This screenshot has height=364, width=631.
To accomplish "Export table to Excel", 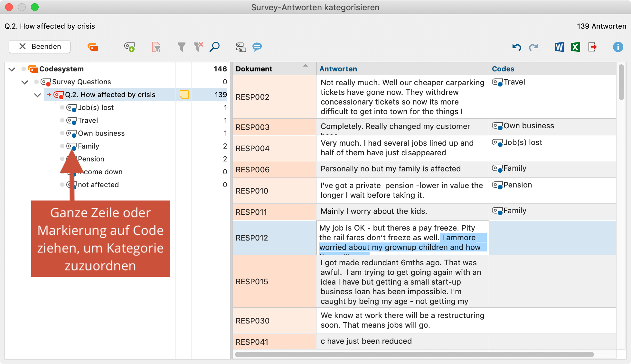I will [x=576, y=47].
